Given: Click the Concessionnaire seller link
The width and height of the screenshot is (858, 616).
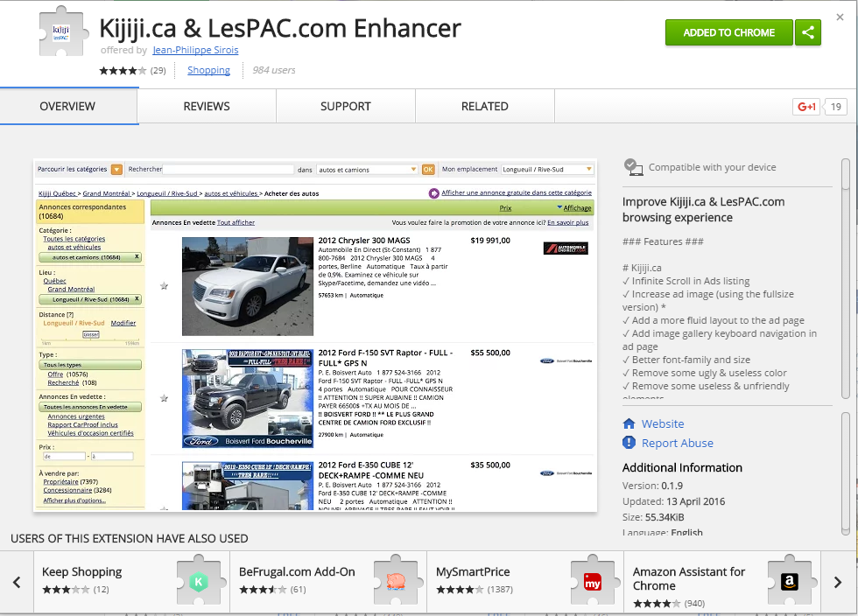Looking at the screenshot, I should click(68, 490).
